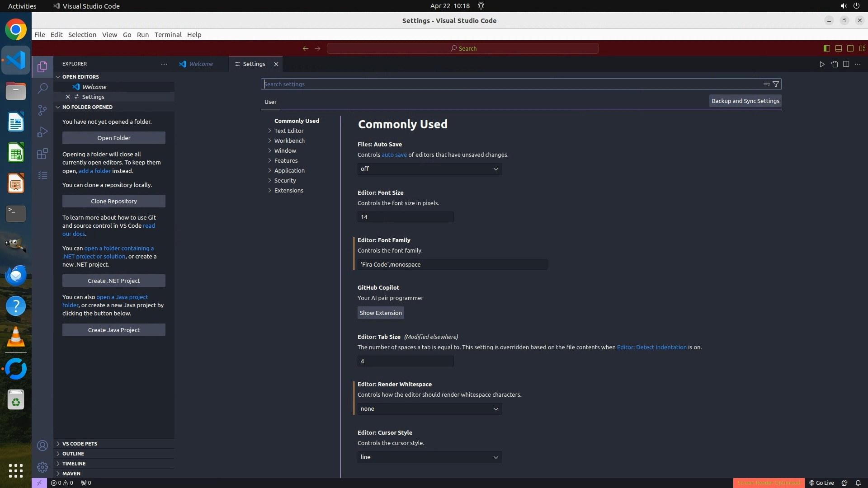Toggle primary side bar layout icon
This screenshot has height=488, width=868.
coord(826,48)
